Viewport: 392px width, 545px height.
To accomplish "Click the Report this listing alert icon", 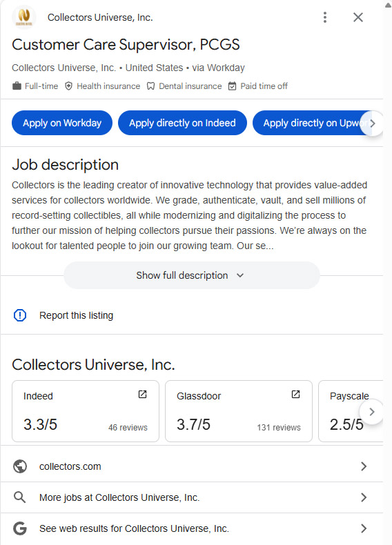I will click(20, 315).
